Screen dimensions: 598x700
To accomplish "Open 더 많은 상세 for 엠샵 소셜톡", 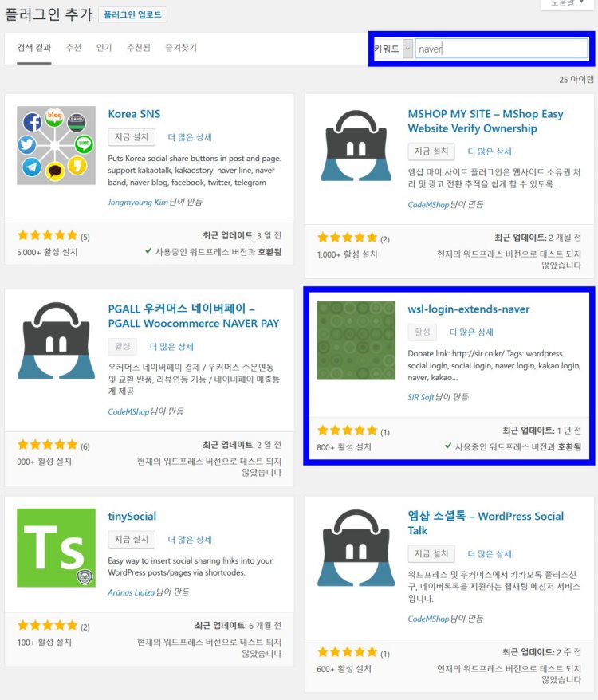I will [x=490, y=553].
